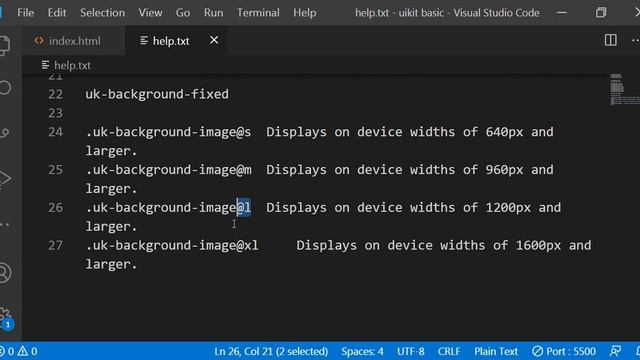This screenshot has width=640, height=360.
Task: Open the Edit menu
Action: coord(56,13)
